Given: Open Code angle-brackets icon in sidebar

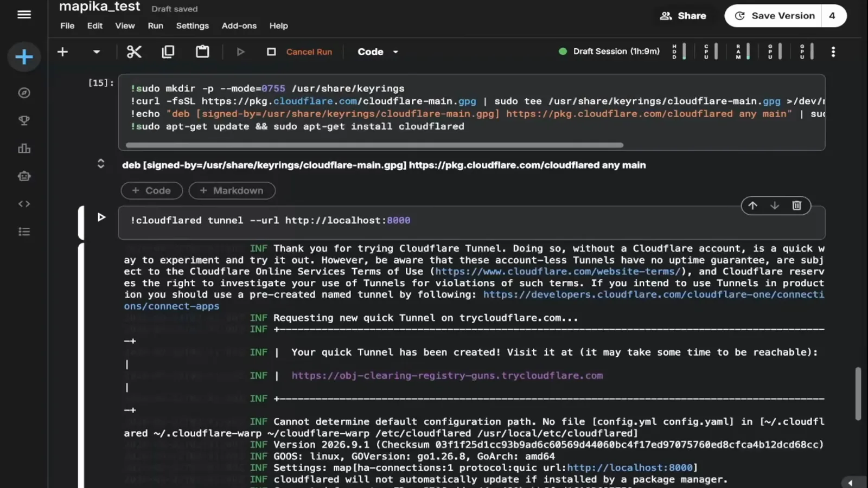Looking at the screenshot, I should tap(24, 204).
